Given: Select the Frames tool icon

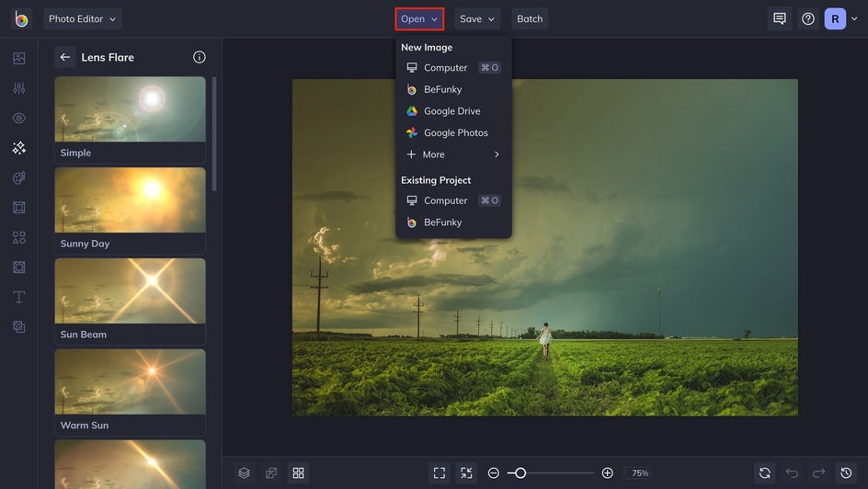Looking at the screenshot, I should (18, 208).
